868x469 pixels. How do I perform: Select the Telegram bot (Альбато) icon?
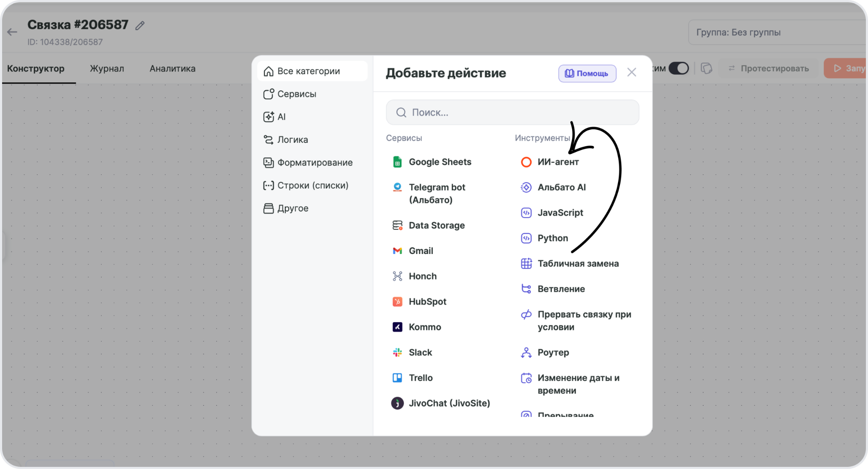(x=397, y=187)
